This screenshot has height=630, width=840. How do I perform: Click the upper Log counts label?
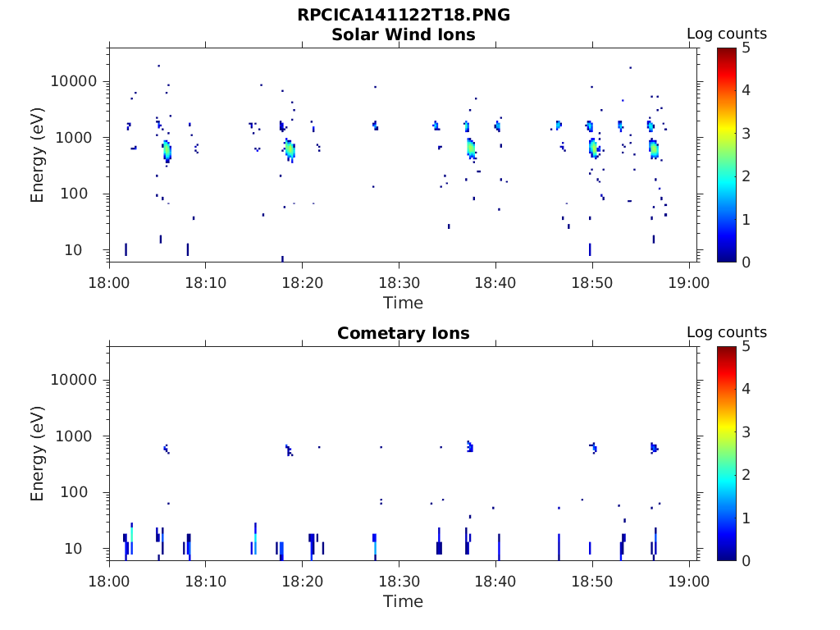pyautogui.click(x=727, y=34)
